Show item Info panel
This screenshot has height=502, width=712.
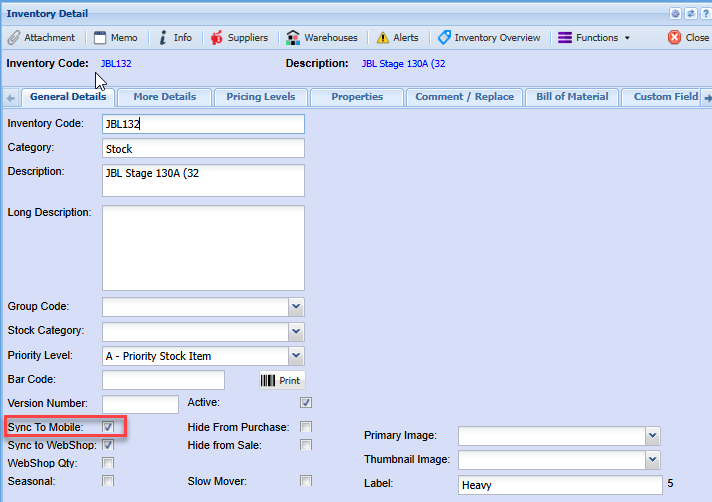pos(175,38)
